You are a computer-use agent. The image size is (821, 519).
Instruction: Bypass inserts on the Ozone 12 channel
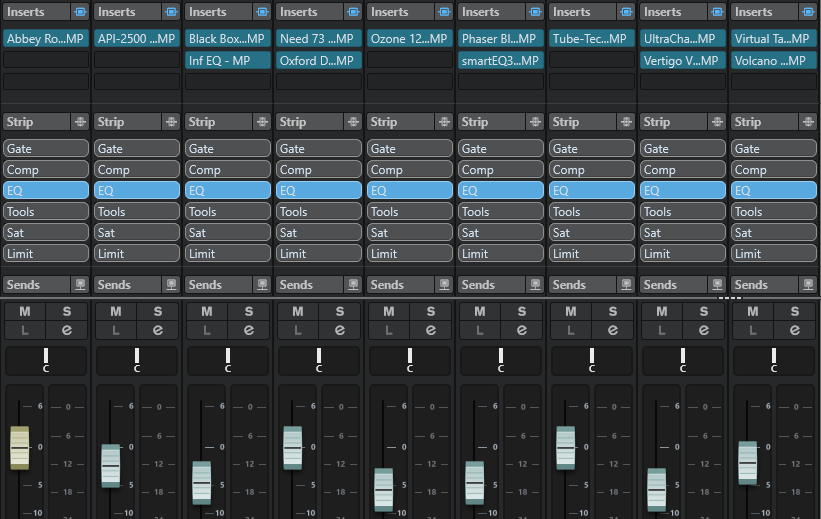pyautogui.click(x=445, y=12)
